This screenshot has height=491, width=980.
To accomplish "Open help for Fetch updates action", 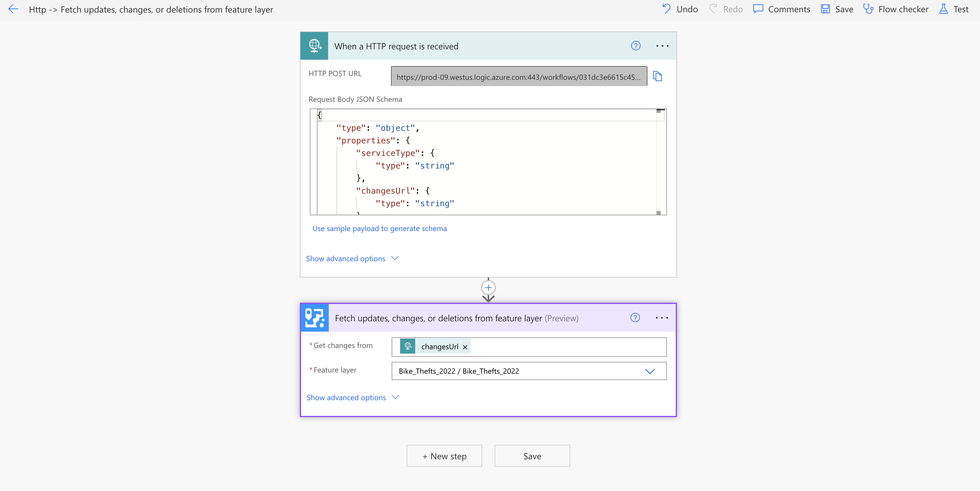I will [x=635, y=318].
